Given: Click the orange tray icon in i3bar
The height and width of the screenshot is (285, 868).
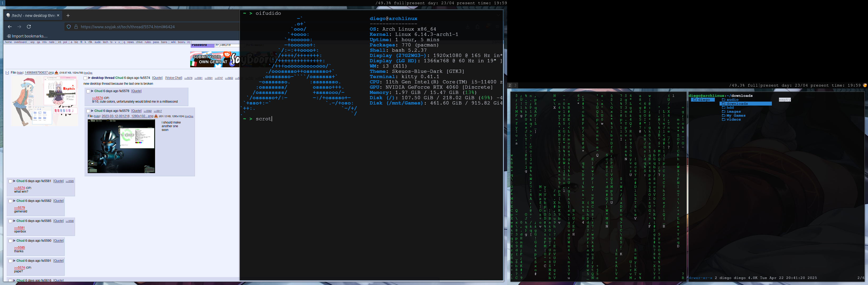Looking at the screenshot, I should pyautogui.click(x=865, y=85).
